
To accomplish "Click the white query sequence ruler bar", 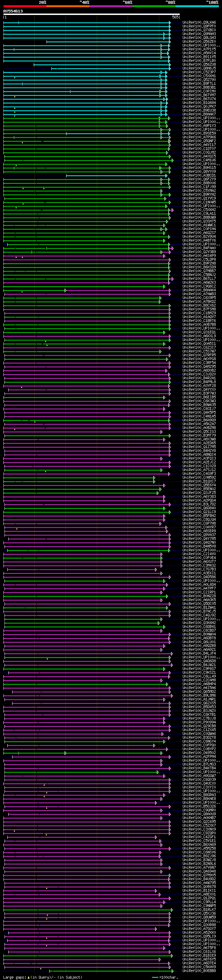I will [x=92, y=15].
